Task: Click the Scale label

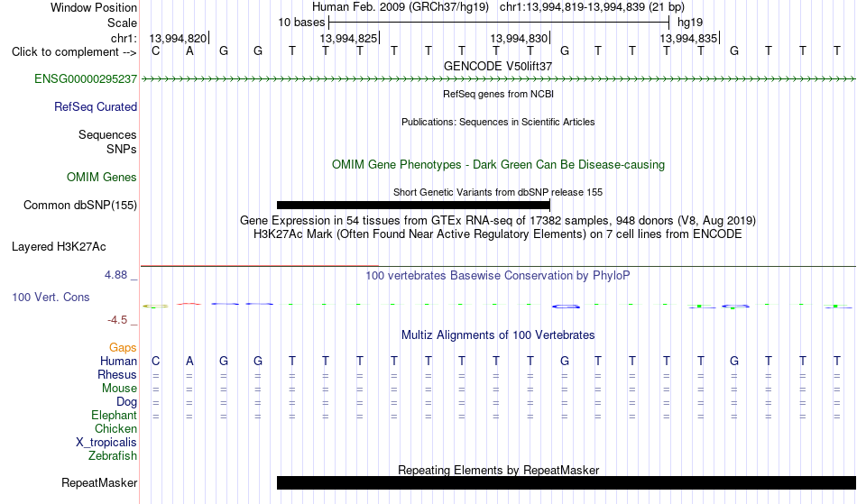Action: [123, 23]
